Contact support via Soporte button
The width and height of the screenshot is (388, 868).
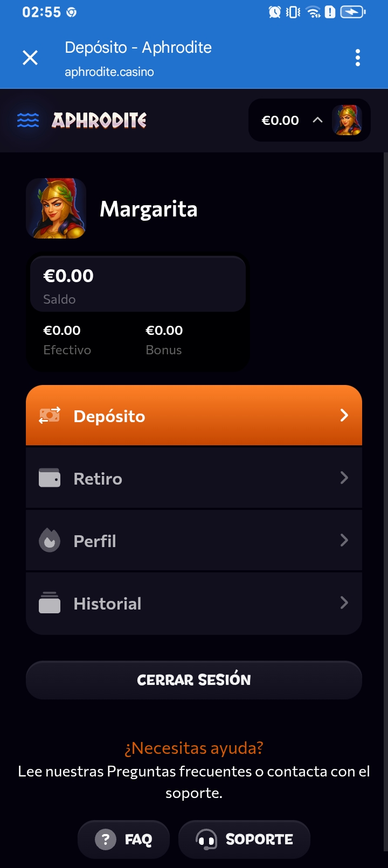pyautogui.click(x=245, y=839)
